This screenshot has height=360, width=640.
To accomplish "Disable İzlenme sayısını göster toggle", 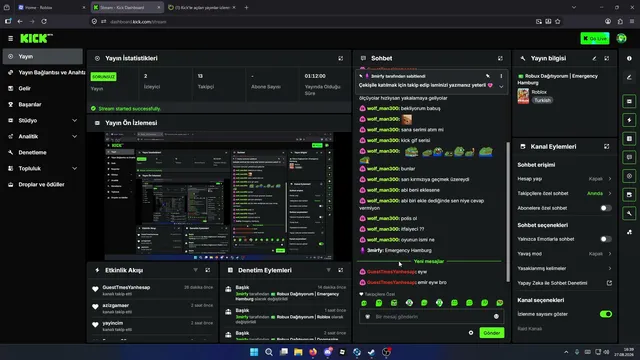I will point(606,314).
